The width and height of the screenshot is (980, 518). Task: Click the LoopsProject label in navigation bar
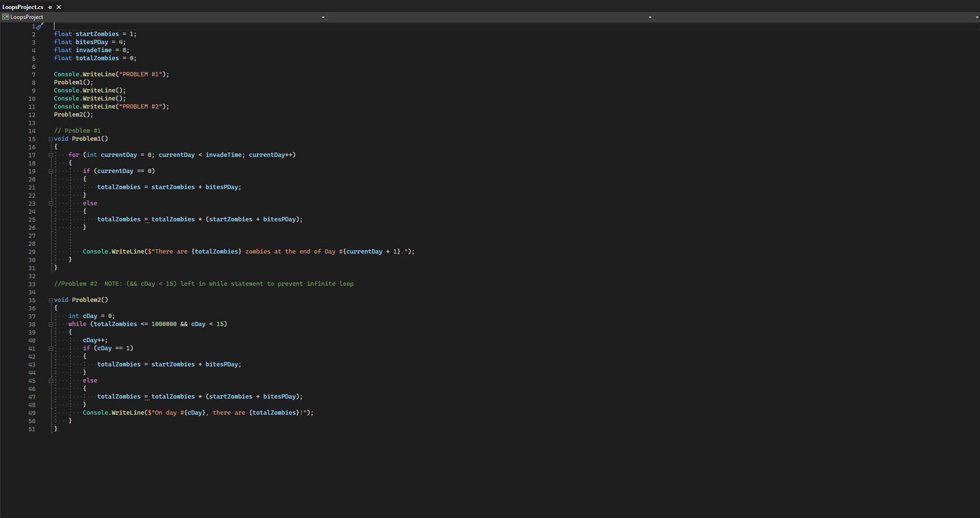27,17
